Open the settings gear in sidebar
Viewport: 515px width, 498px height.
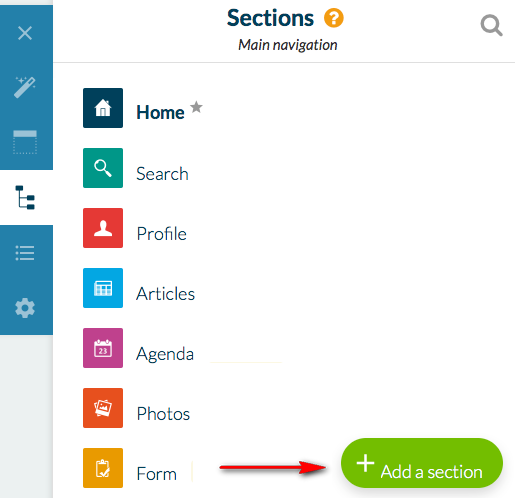pos(25,308)
